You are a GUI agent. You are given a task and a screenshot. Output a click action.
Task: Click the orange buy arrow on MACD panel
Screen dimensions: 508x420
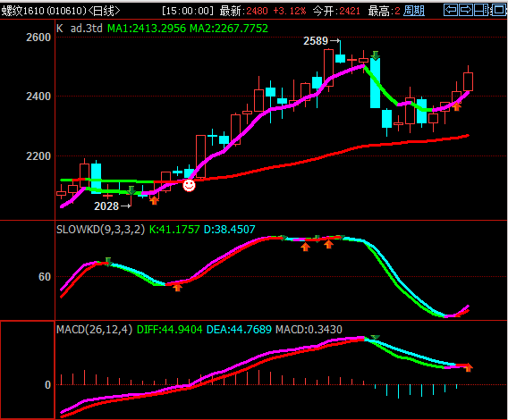[469, 367]
